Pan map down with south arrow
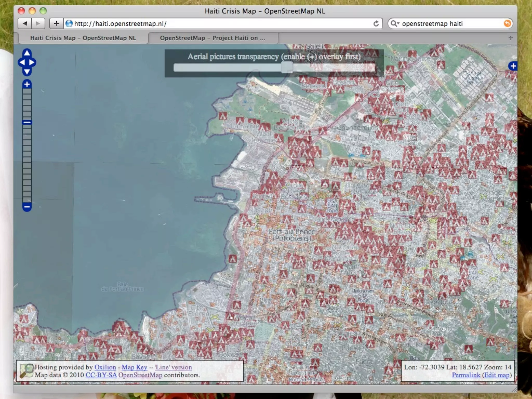 coord(27,72)
